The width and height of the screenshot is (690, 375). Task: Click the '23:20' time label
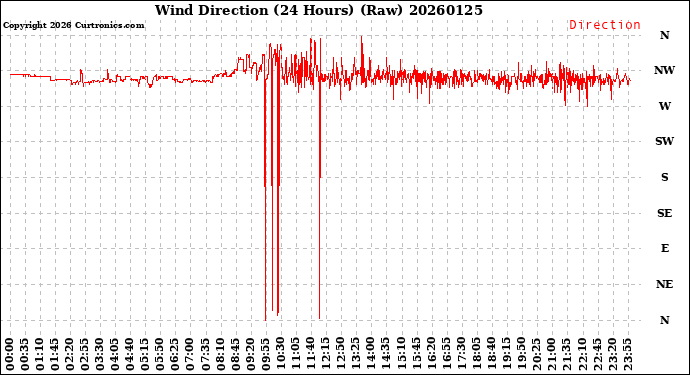(x=612, y=354)
